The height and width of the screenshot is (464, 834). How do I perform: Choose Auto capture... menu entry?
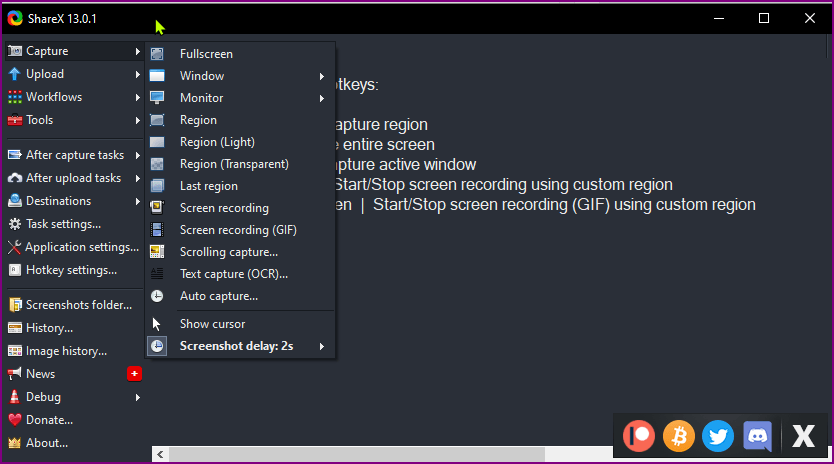pyautogui.click(x=240, y=296)
